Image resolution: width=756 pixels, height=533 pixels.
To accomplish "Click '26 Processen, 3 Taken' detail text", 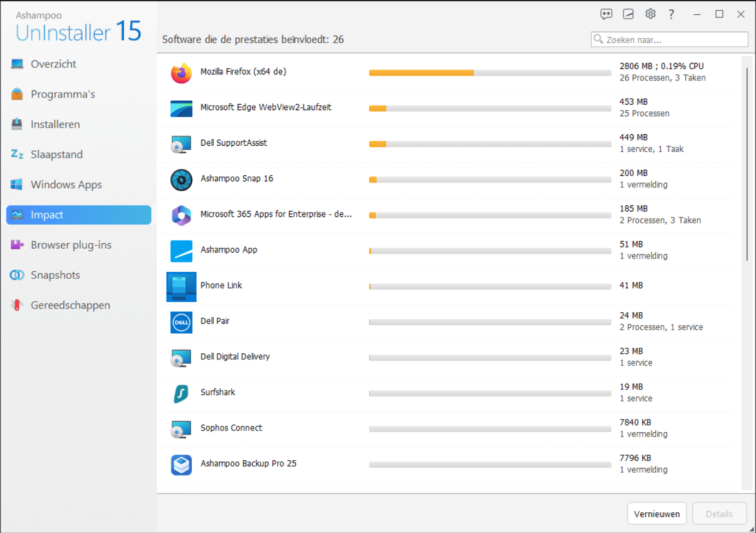I will pos(662,78).
